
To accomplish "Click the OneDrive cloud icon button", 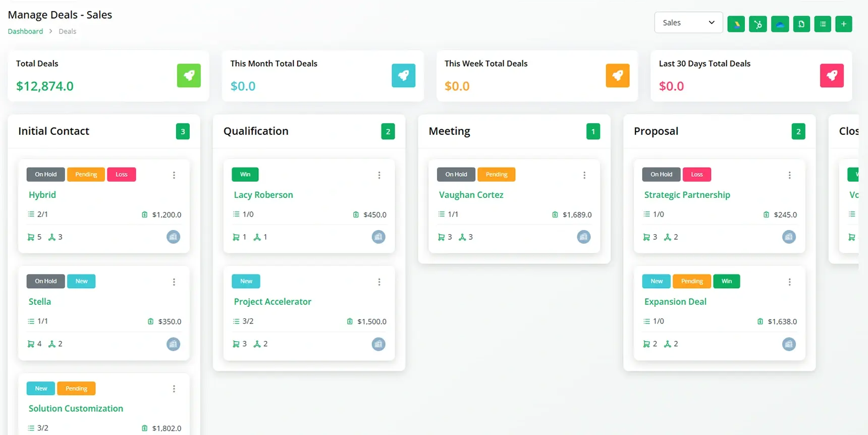I will coord(780,24).
